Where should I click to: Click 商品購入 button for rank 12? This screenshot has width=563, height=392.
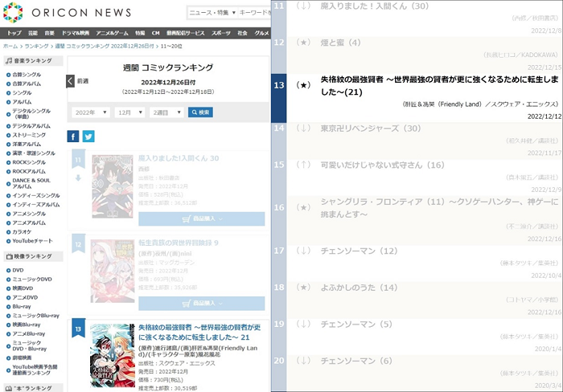(x=202, y=304)
